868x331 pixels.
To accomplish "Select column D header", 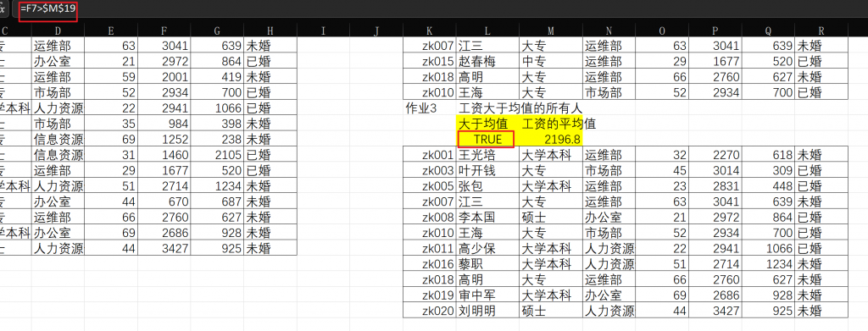I will tap(58, 30).
